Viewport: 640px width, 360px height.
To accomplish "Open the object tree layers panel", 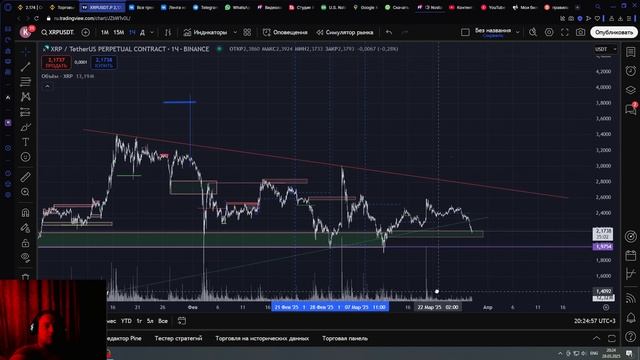I will pos(631,90).
